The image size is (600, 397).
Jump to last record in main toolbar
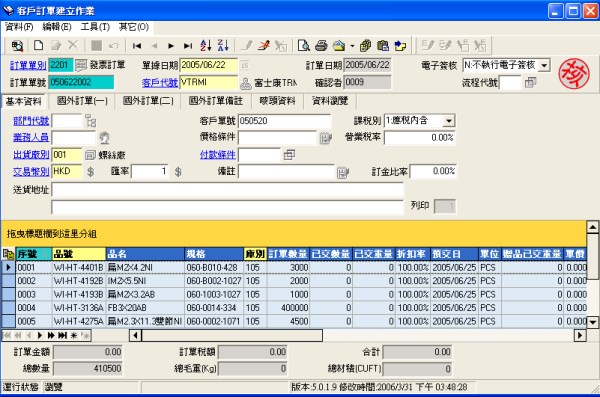tap(188, 46)
